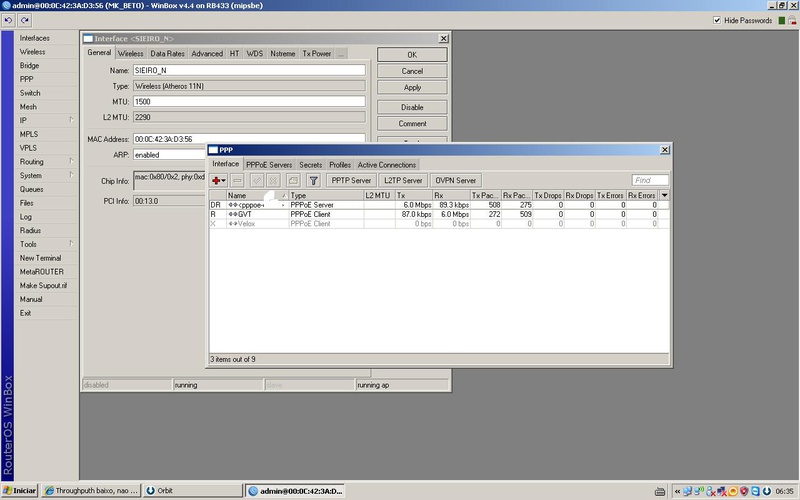Select the disabled Velox row
The image size is (800, 500).
click(439, 224)
